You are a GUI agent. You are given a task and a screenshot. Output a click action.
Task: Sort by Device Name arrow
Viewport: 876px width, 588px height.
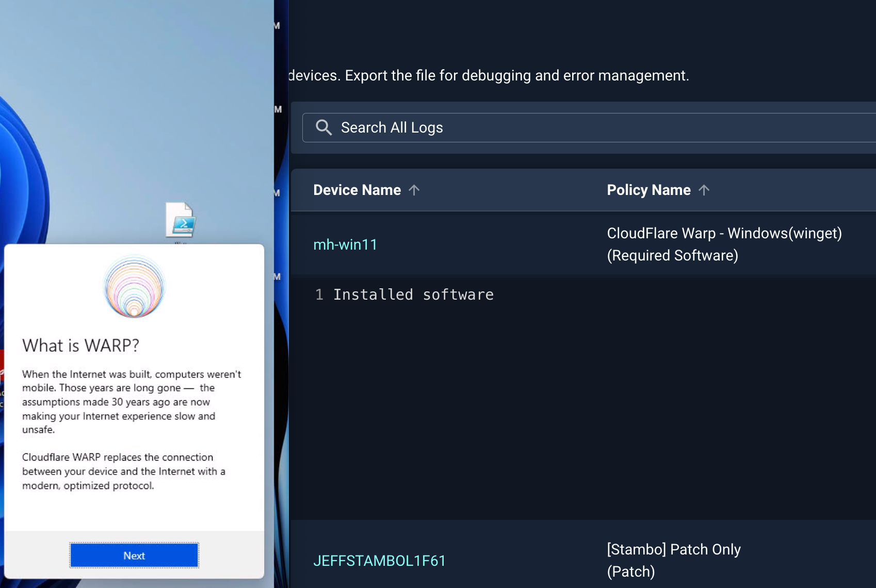coord(414,190)
